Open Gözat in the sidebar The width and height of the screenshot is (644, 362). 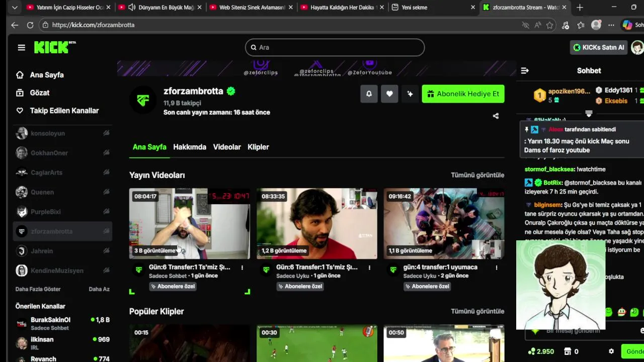pos(39,93)
